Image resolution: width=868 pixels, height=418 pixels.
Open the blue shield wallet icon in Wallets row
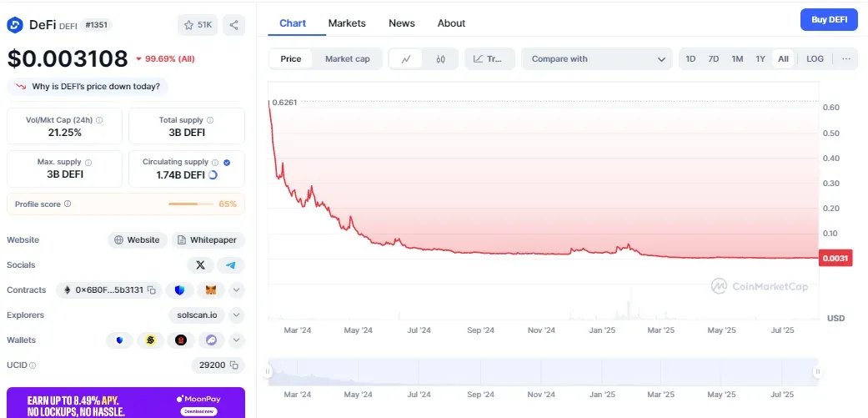(119, 340)
